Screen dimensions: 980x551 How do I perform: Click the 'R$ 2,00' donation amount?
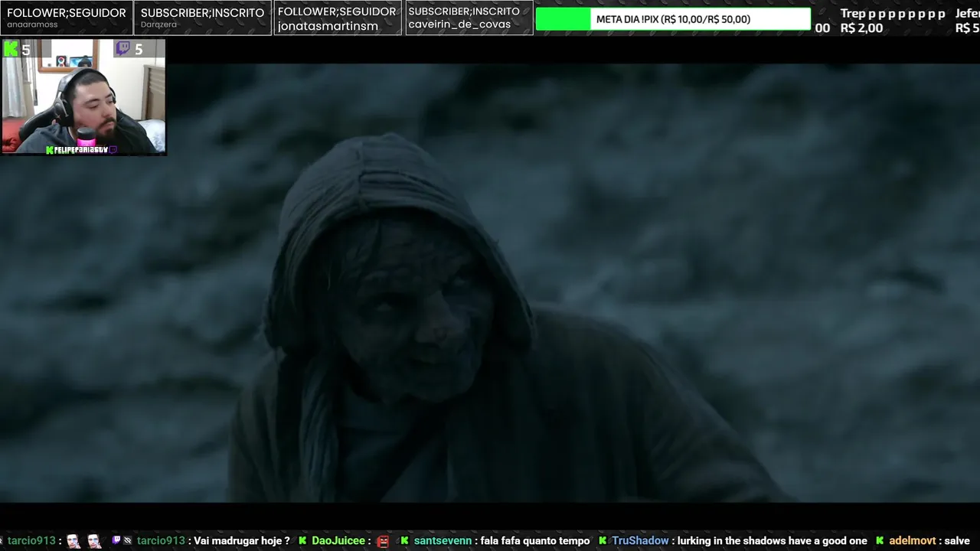861,28
